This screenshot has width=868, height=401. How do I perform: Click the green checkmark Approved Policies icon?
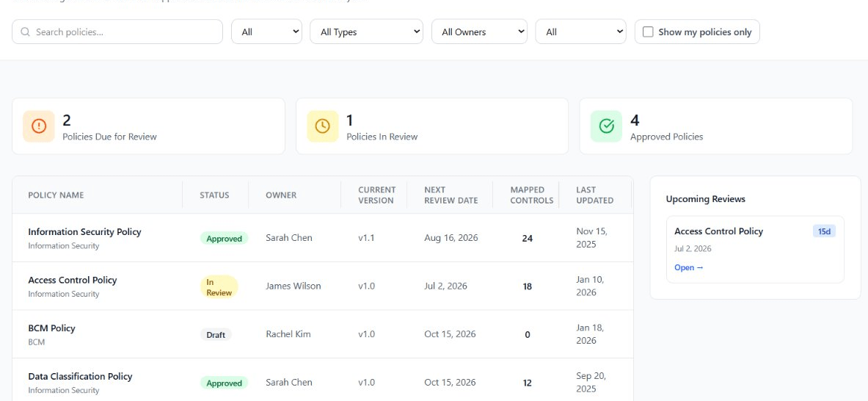point(607,126)
